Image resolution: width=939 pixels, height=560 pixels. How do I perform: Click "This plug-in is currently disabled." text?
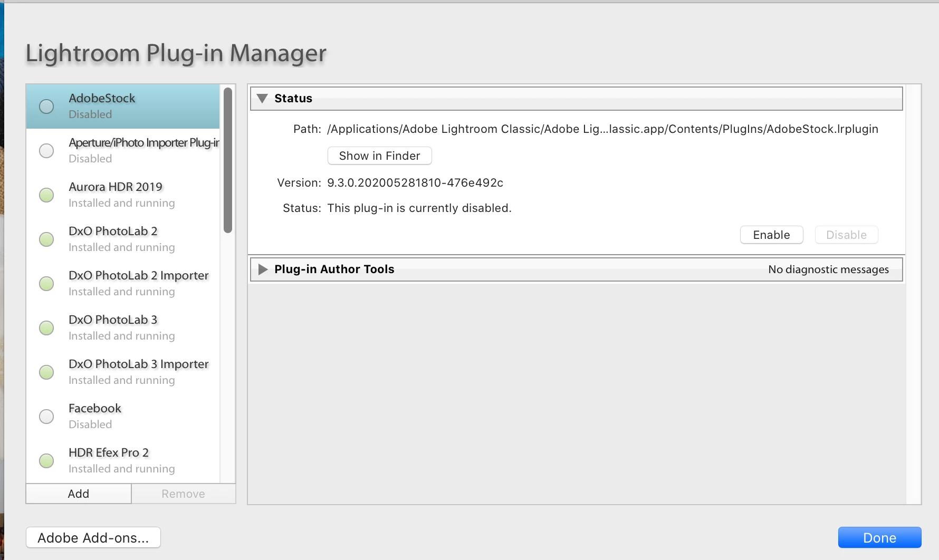(x=419, y=208)
